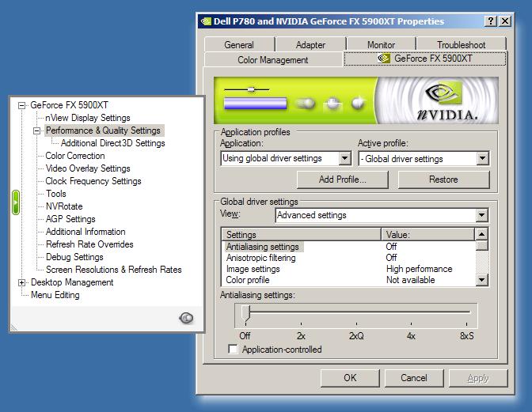
Task: Open nView Display Settings in tree
Action: [88, 118]
